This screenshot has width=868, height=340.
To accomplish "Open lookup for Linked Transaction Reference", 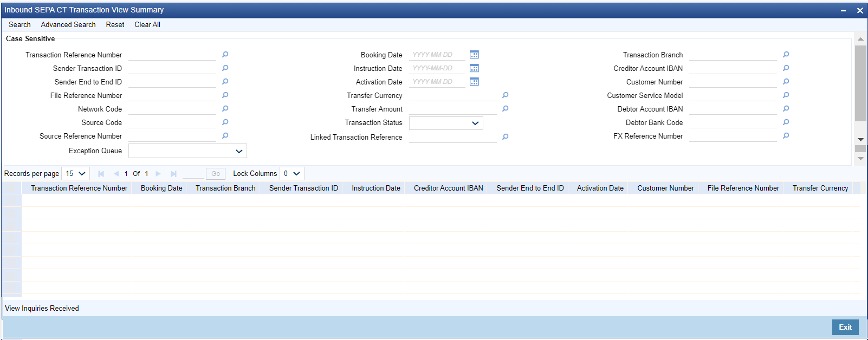I will tap(506, 137).
